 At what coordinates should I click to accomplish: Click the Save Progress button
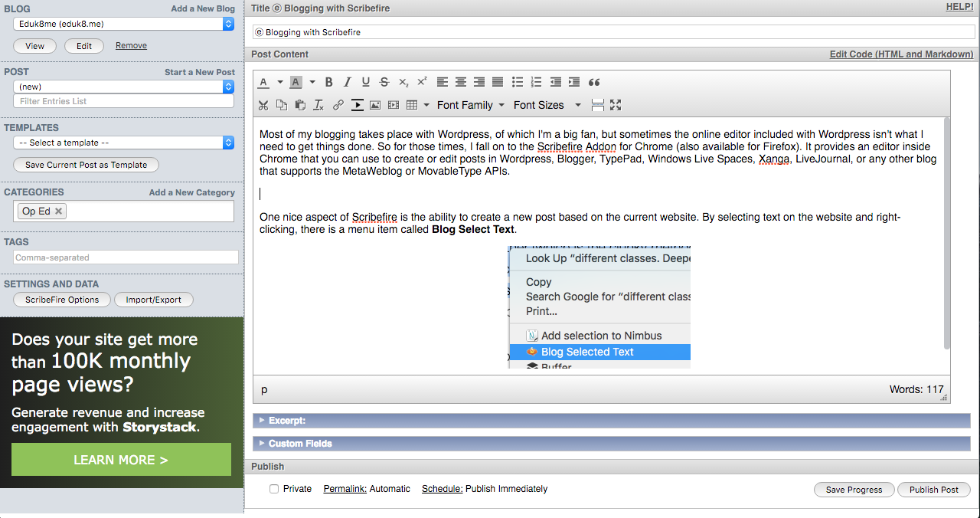coord(854,490)
